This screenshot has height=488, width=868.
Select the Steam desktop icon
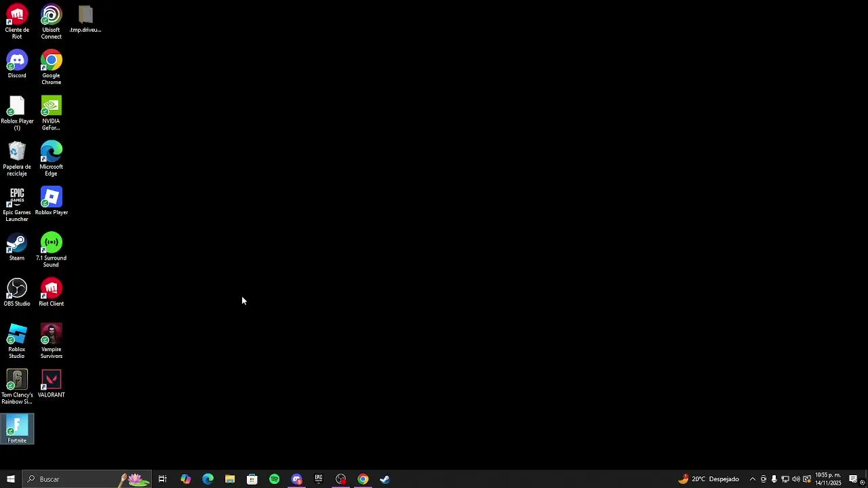(17, 247)
